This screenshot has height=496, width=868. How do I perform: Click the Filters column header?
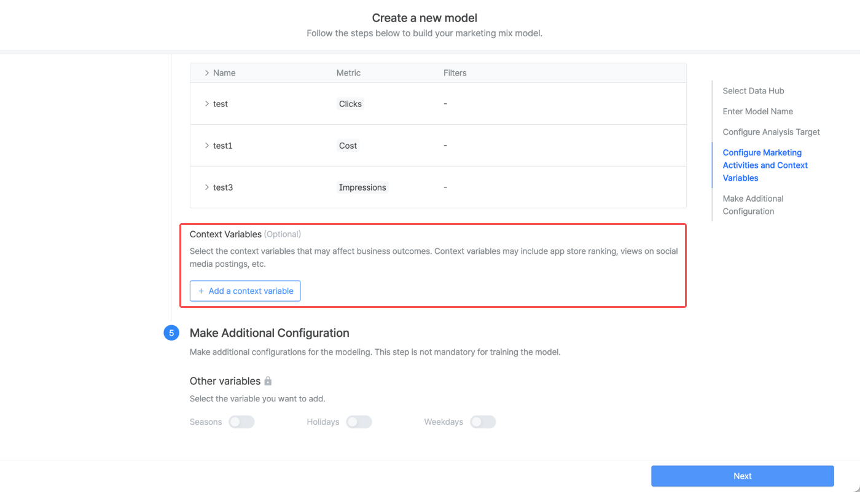[x=455, y=73]
